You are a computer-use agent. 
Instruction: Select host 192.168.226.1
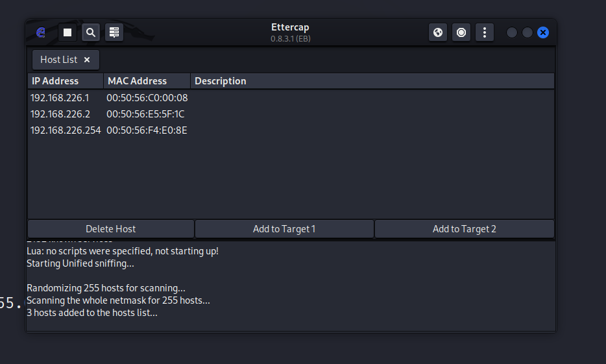(x=60, y=98)
